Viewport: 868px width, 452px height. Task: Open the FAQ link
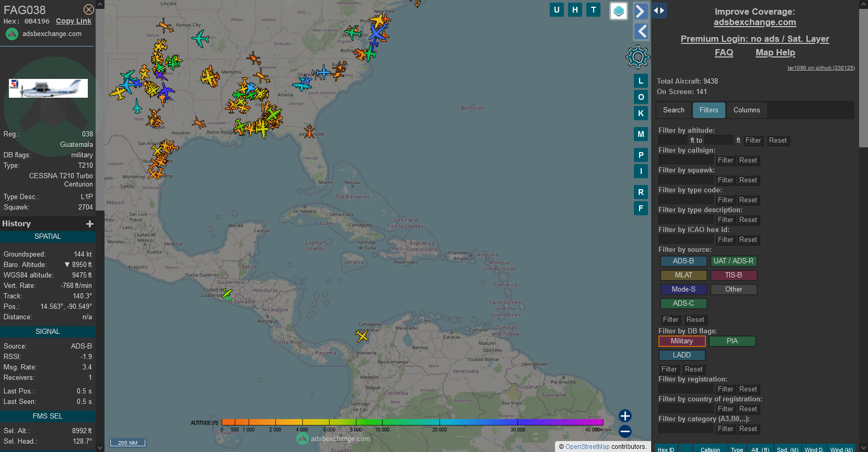724,52
